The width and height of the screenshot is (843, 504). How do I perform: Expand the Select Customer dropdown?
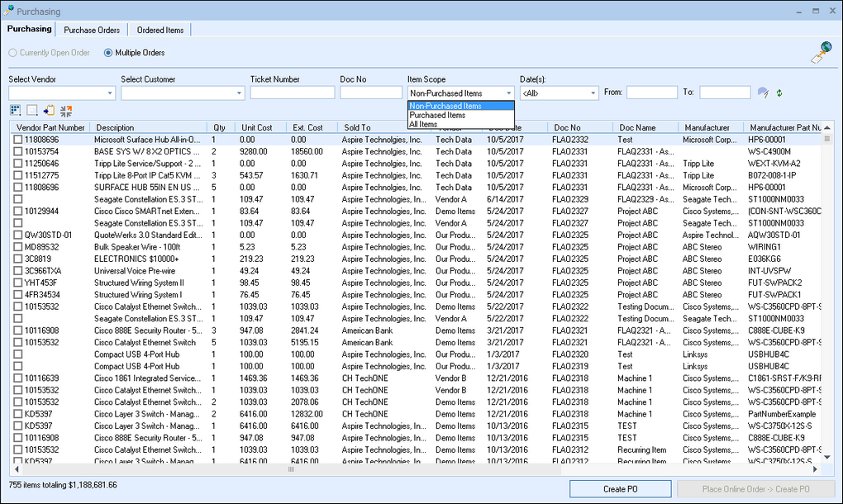(x=240, y=93)
